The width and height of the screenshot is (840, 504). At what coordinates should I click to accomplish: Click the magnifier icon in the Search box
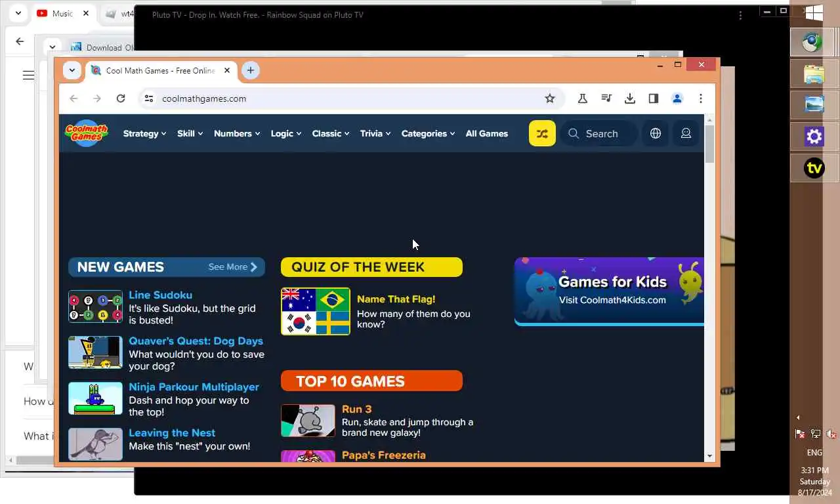pos(574,133)
